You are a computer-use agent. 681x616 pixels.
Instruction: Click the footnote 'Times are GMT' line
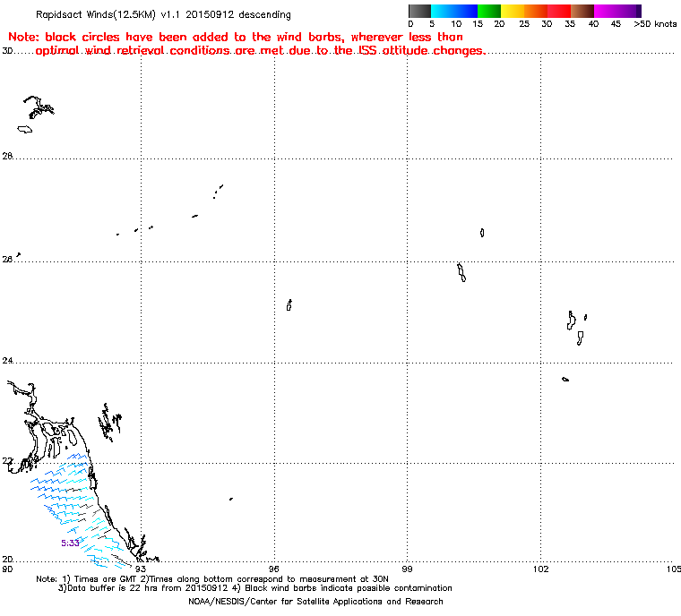tap(212, 578)
